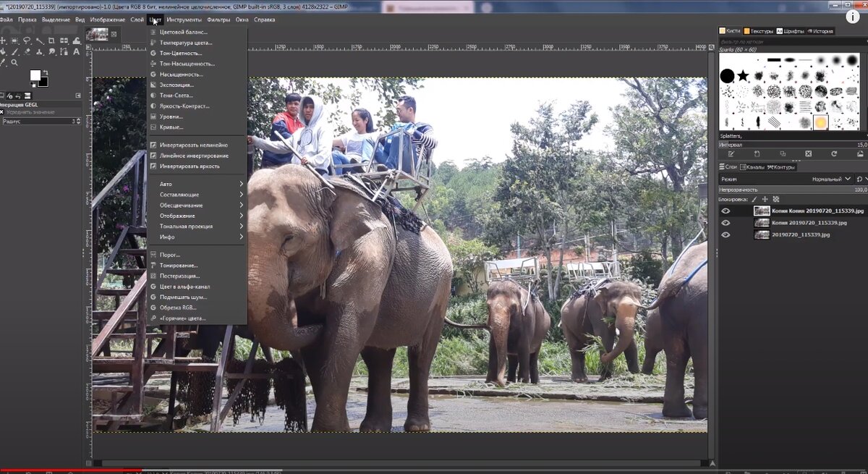Image resolution: width=868 pixels, height=474 pixels.
Task: Click the black background color swatch
Action: pyautogui.click(x=43, y=82)
